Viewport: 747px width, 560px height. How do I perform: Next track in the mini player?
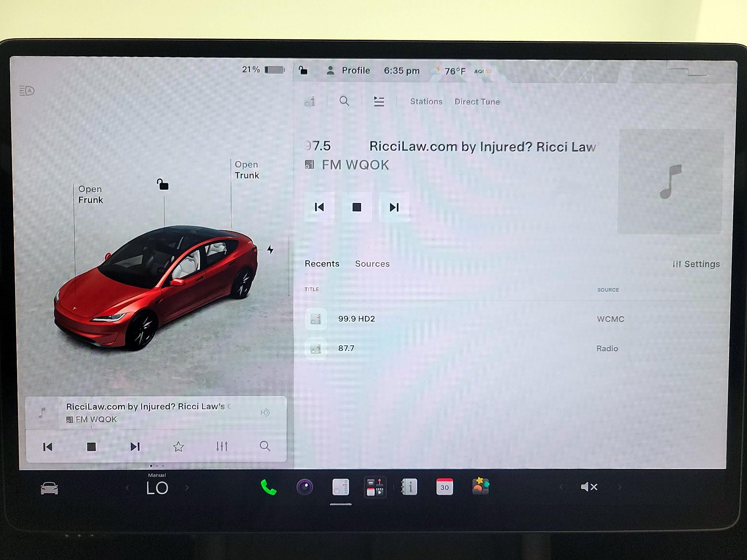coord(135,447)
